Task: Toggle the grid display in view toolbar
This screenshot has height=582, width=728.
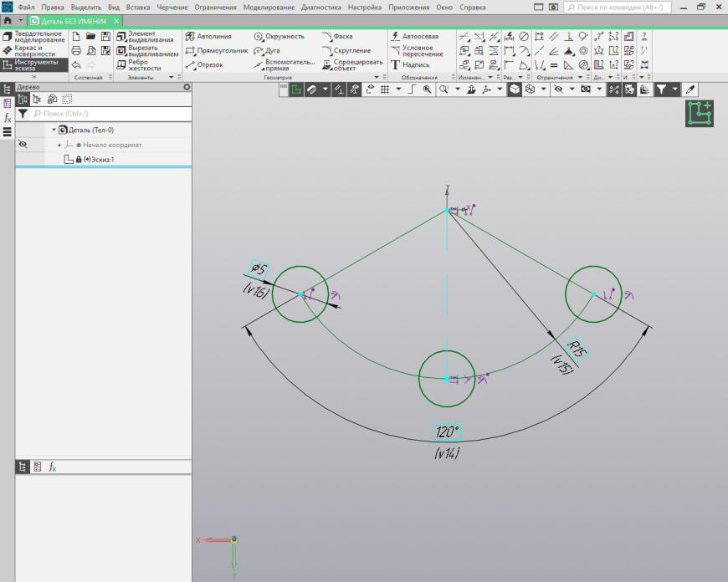Action: 384,89
